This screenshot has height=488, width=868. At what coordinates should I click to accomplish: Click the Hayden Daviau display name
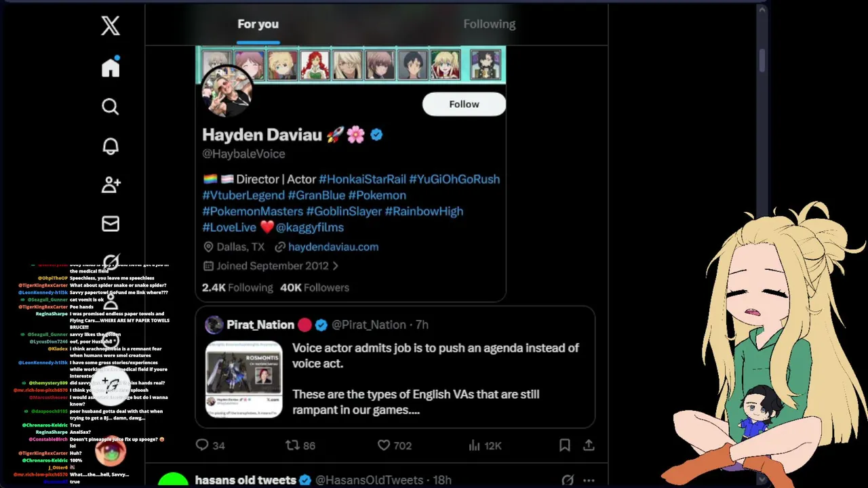(262, 135)
